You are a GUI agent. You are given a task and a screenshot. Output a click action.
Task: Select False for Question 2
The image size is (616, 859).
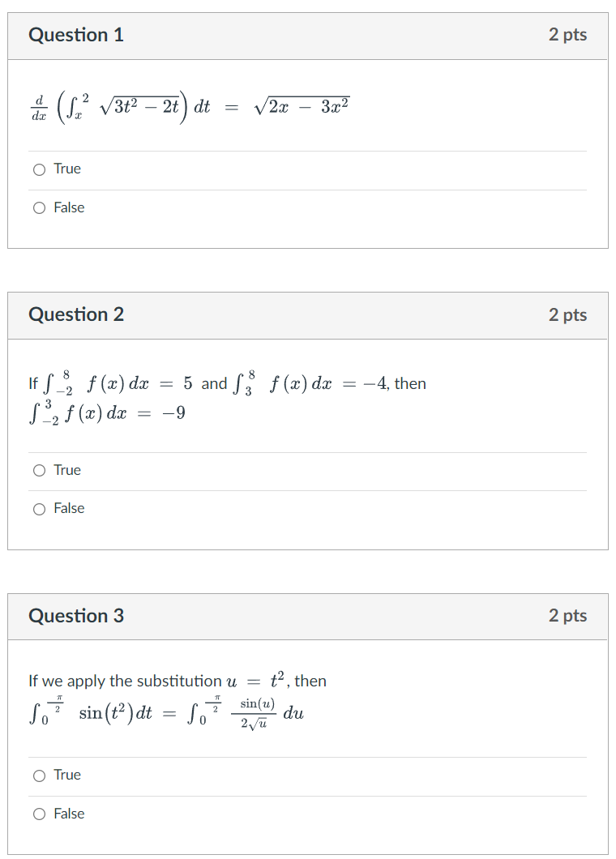pyautogui.click(x=39, y=508)
